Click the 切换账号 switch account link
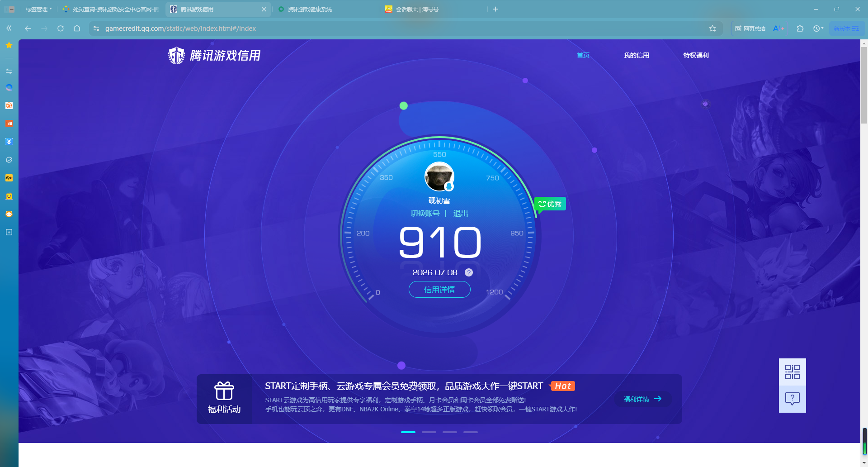Image resolution: width=868 pixels, height=467 pixels. pos(425,214)
